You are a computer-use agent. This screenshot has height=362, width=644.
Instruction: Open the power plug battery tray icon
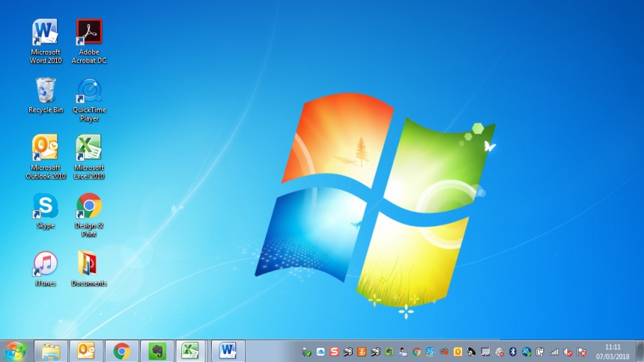[x=540, y=352]
